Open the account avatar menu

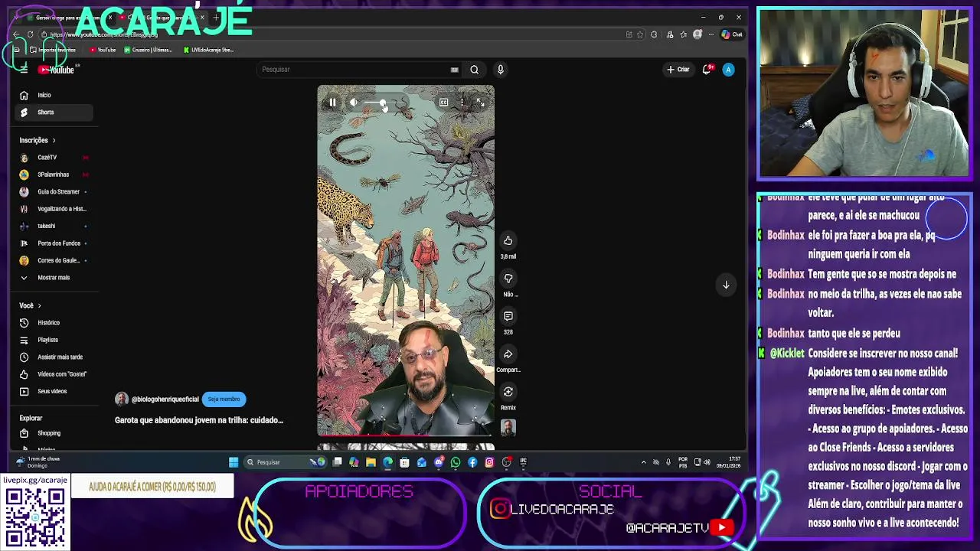pyautogui.click(x=729, y=70)
